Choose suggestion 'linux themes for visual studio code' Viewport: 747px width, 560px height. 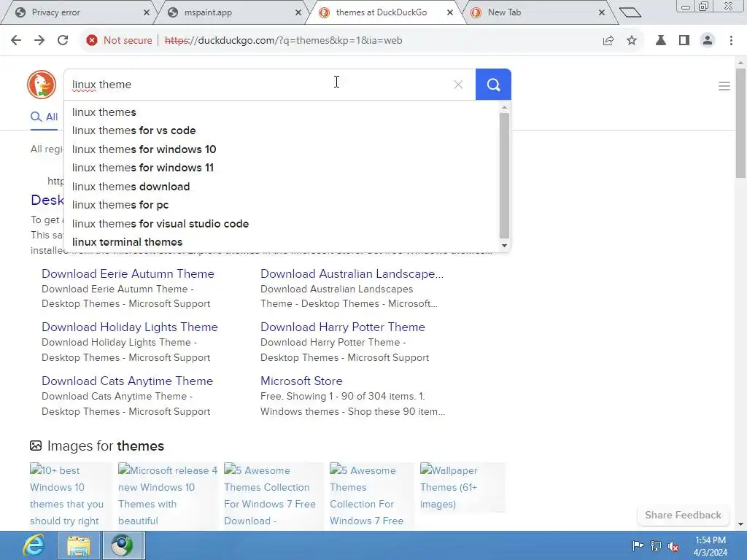282,224
